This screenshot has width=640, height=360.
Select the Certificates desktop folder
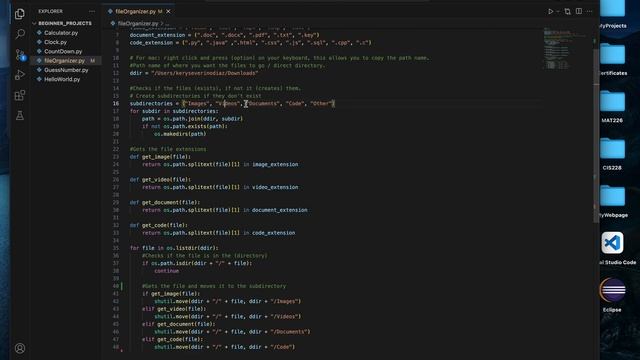(x=612, y=60)
